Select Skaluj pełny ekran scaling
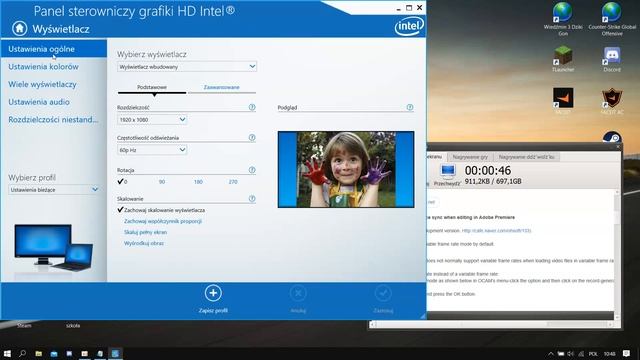 tap(145, 232)
